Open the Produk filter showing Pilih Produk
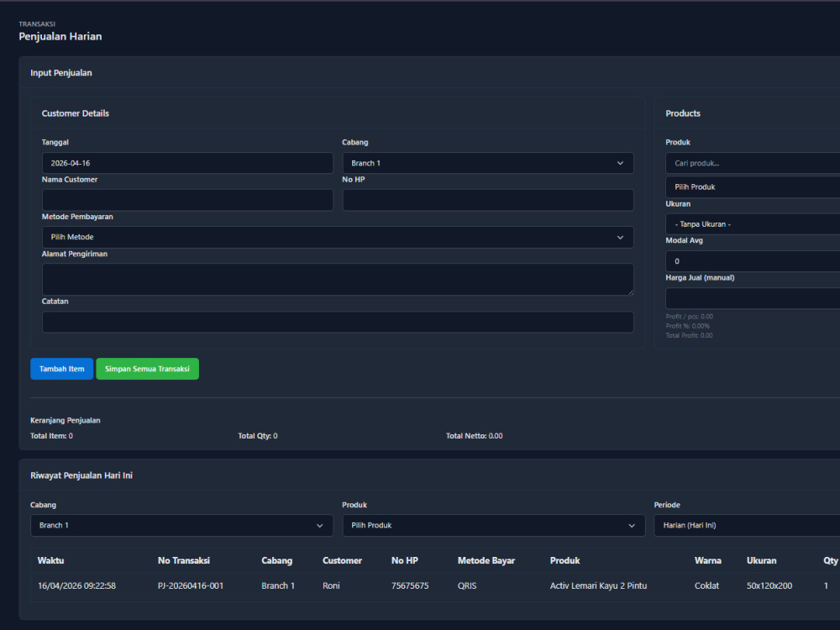Image resolution: width=840 pixels, height=630 pixels. [493, 526]
